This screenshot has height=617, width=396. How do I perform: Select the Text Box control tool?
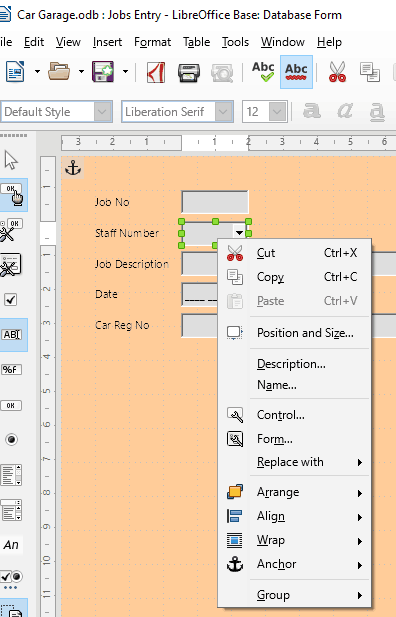point(11,334)
